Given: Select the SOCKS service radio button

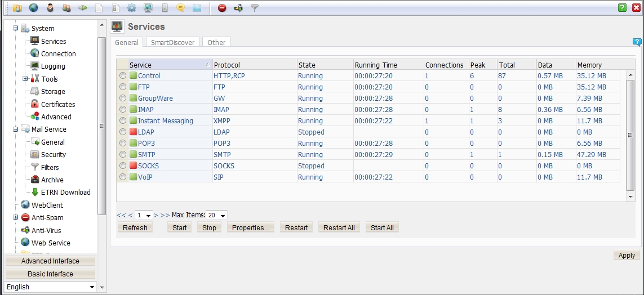Looking at the screenshot, I should coord(122,166).
